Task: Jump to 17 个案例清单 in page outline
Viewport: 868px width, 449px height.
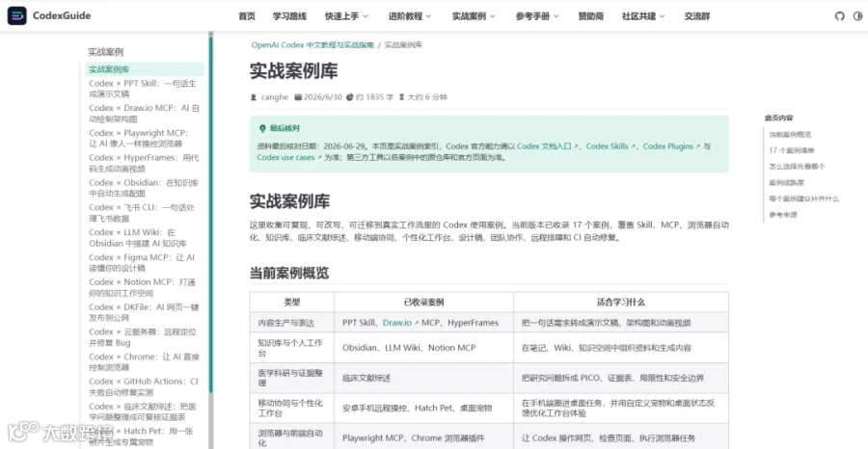Action: [792, 150]
